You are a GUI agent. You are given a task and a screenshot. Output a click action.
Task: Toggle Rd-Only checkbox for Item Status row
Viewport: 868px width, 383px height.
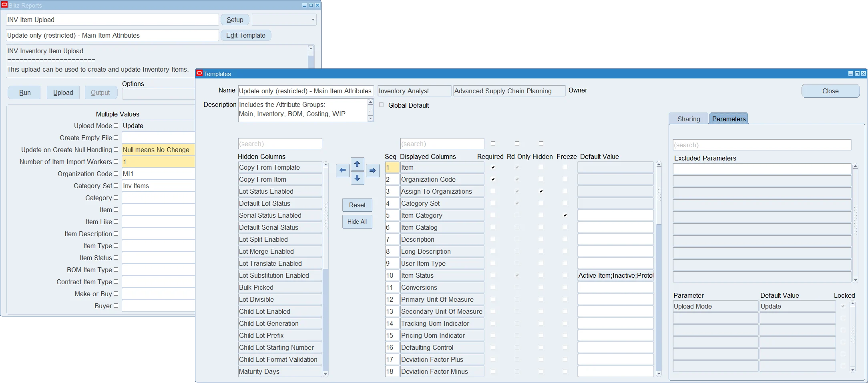517,275
